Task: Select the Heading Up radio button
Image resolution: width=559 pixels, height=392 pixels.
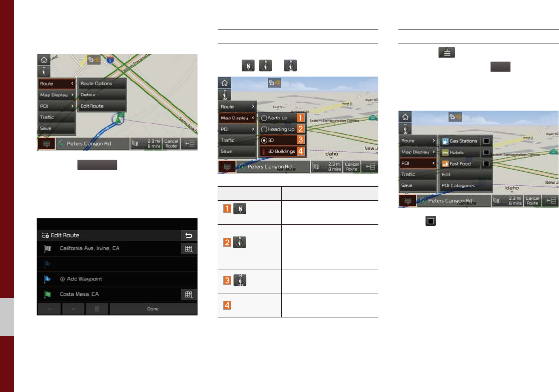Action: coord(264,130)
